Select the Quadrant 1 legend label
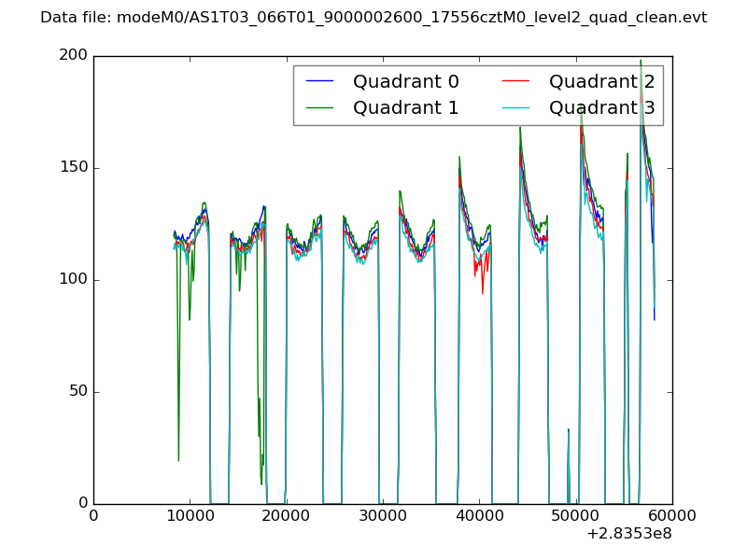The image size is (747, 560). [405, 108]
